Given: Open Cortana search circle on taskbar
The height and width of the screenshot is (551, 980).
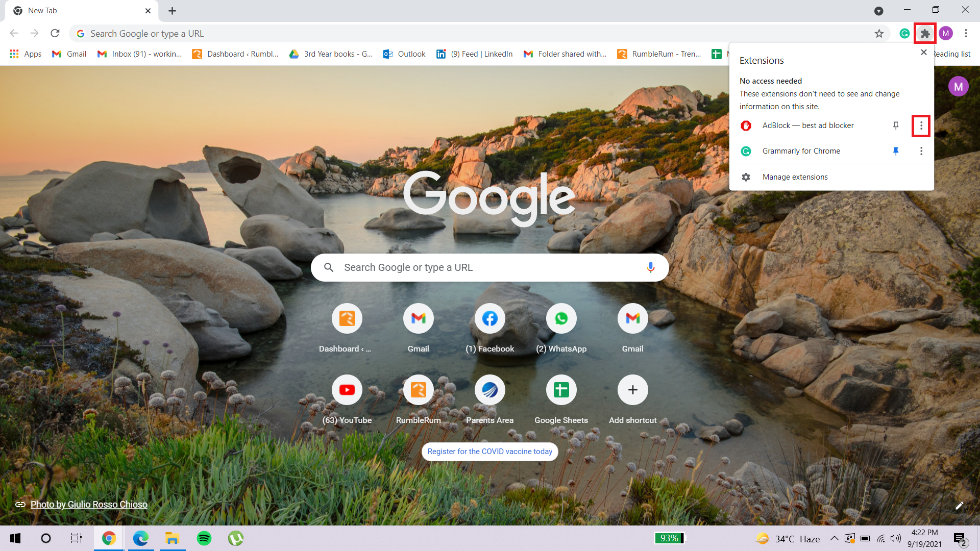Looking at the screenshot, I should tap(46, 538).
